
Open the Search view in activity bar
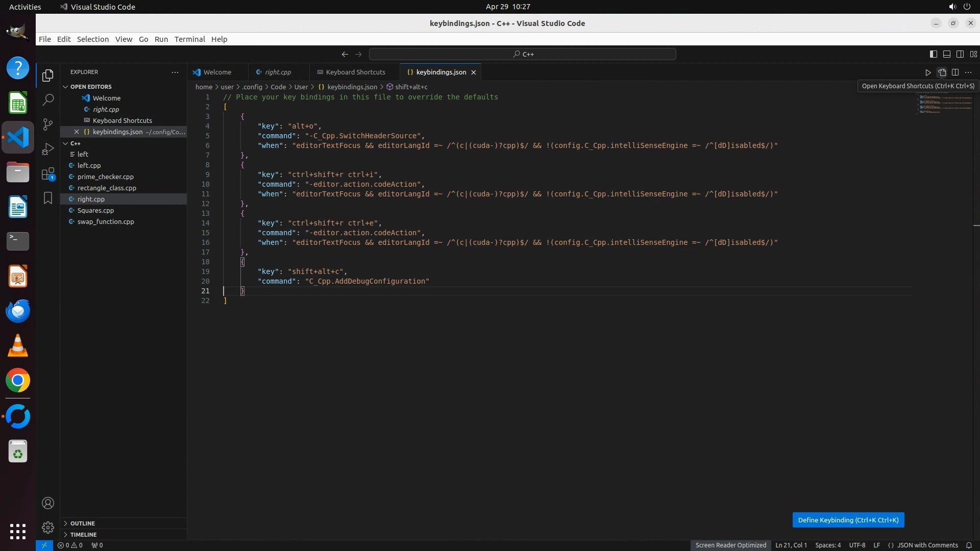(x=48, y=99)
